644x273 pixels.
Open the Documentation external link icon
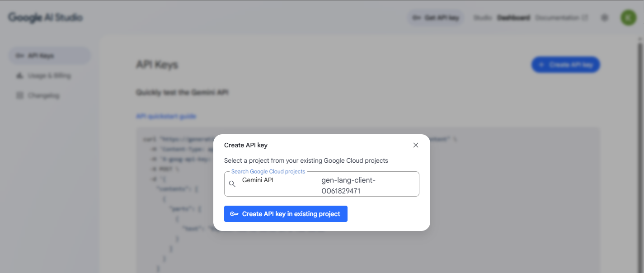click(585, 18)
